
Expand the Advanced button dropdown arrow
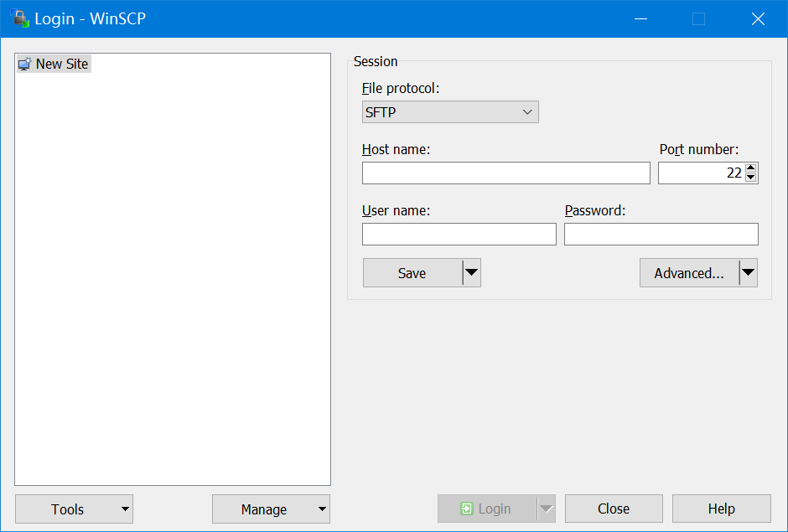tap(749, 272)
